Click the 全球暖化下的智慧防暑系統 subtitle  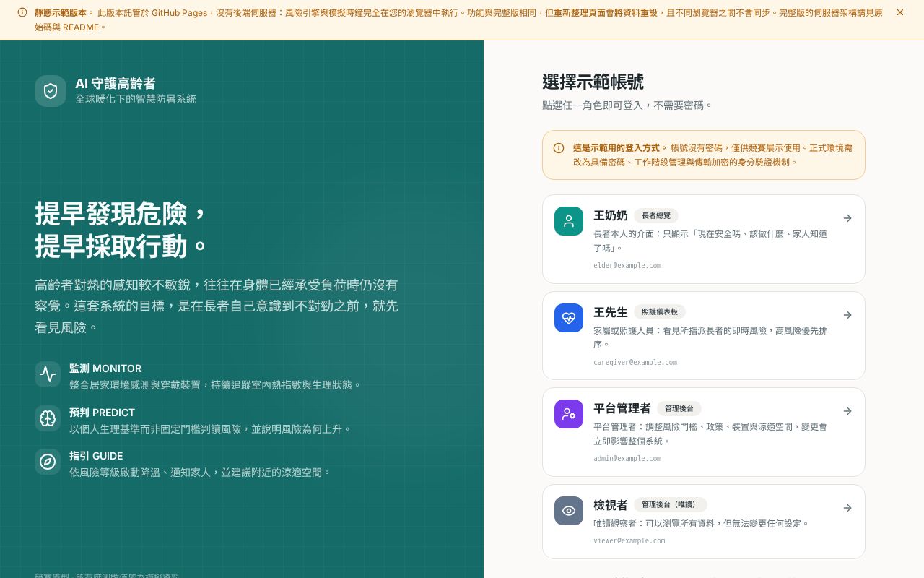point(136,99)
